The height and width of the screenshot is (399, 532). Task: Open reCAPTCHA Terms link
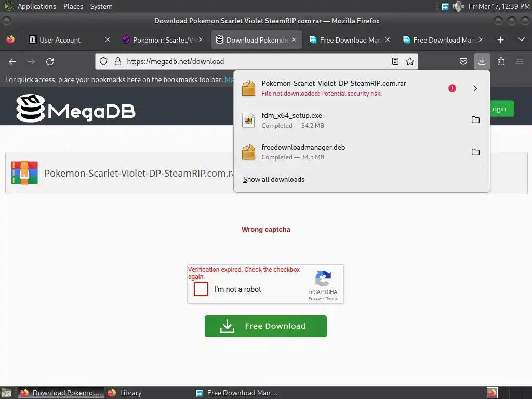(332, 299)
